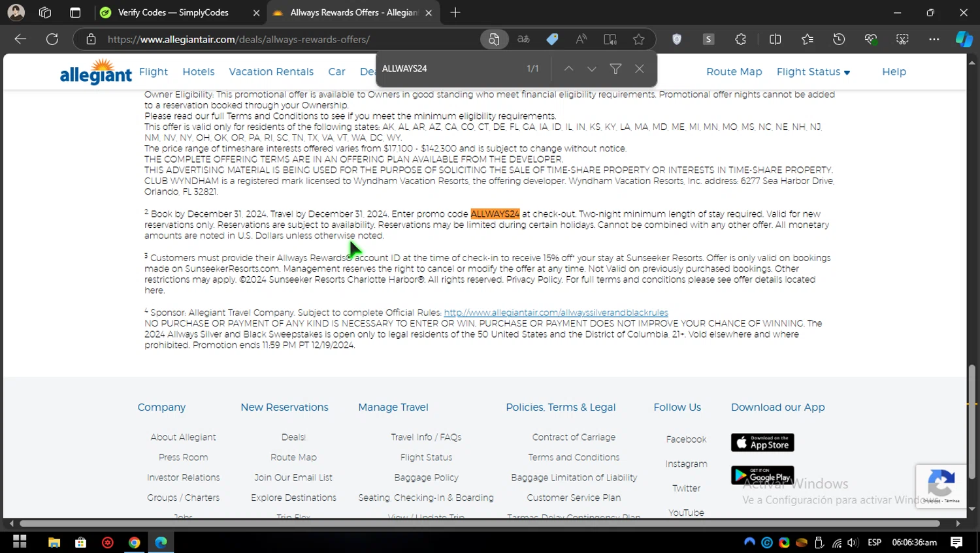Open About Allegiant footer link
Viewport: 980px width, 553px height.
click(x=183, y=437)
